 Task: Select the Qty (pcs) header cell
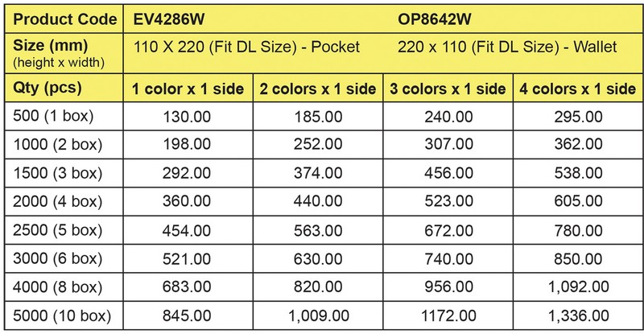pos(64,89)
